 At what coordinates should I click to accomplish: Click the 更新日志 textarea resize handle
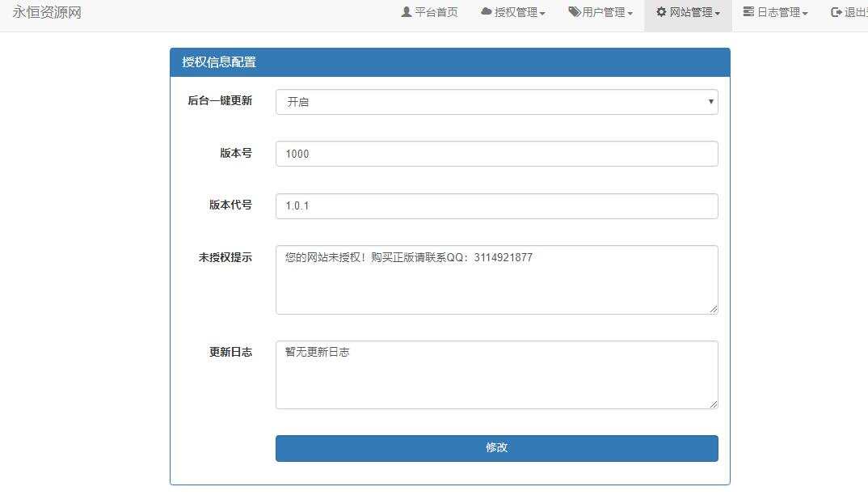tap(714, 405)
